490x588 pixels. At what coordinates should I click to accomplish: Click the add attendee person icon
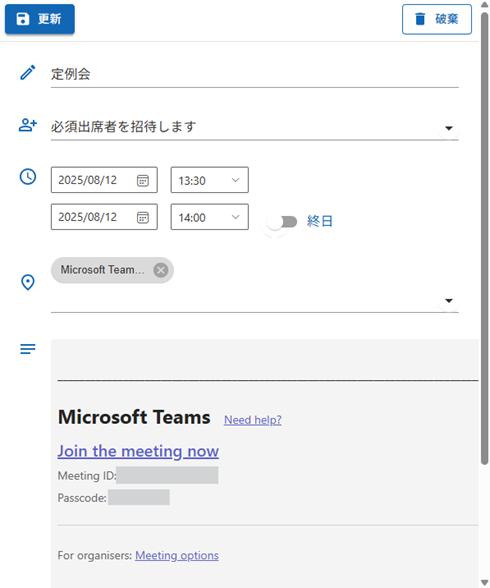(28, 125)
